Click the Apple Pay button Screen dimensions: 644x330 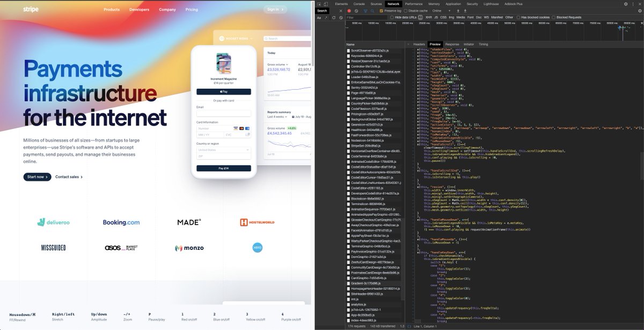coord(223,92)
